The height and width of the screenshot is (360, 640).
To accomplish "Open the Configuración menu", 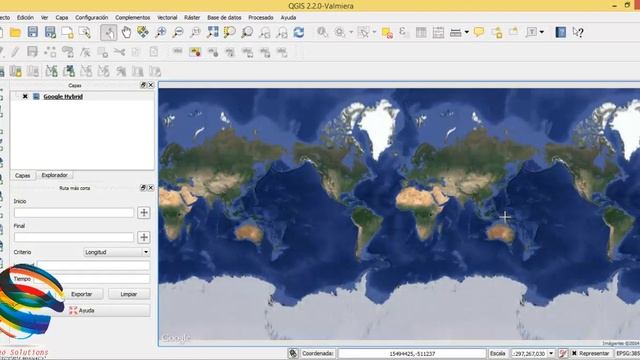I will [91, 18].
